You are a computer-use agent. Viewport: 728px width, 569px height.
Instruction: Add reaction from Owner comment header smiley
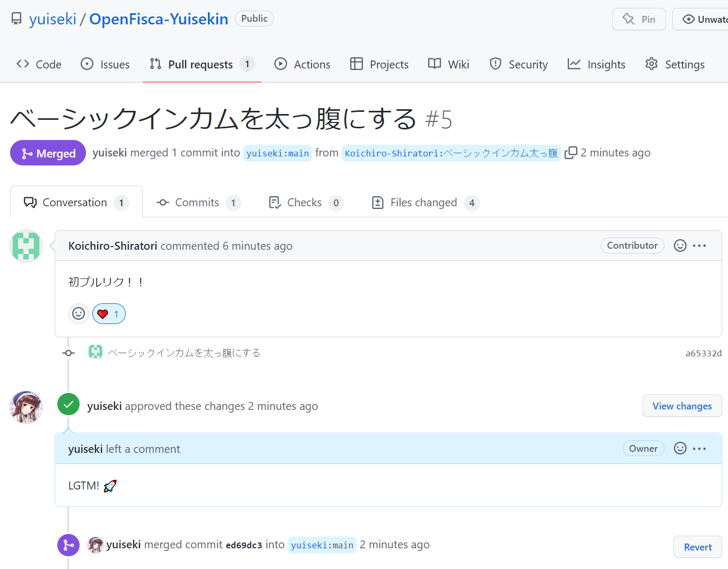tap(680, 449)
